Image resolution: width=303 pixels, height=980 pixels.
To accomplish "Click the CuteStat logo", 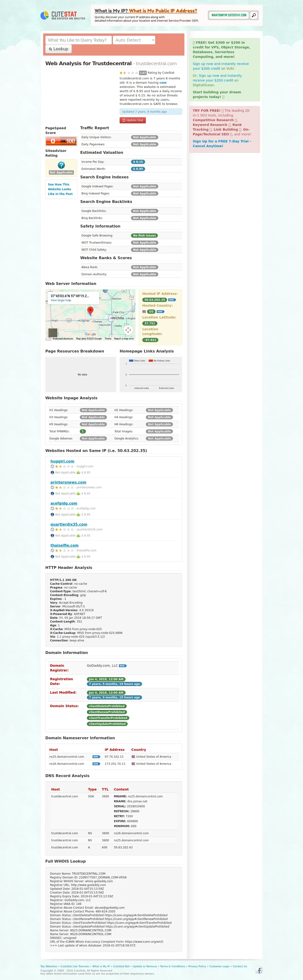I will pos(63,15).
